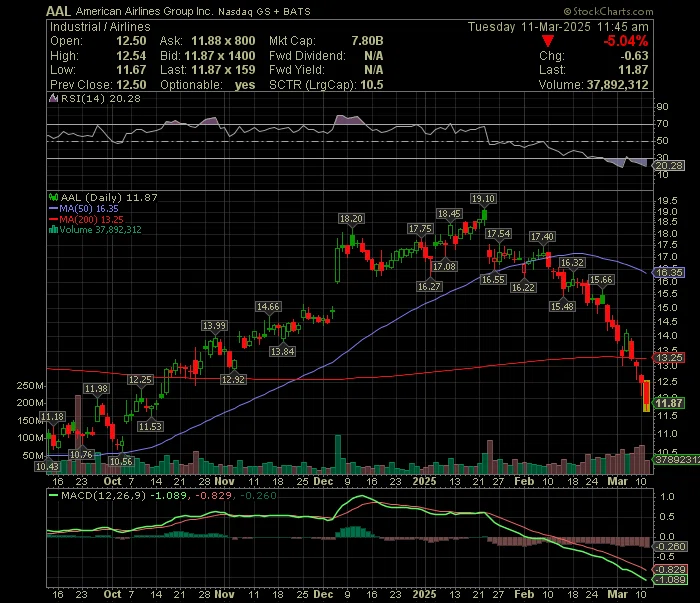Click the 10.43 low price label

click(x=47, y=467)
